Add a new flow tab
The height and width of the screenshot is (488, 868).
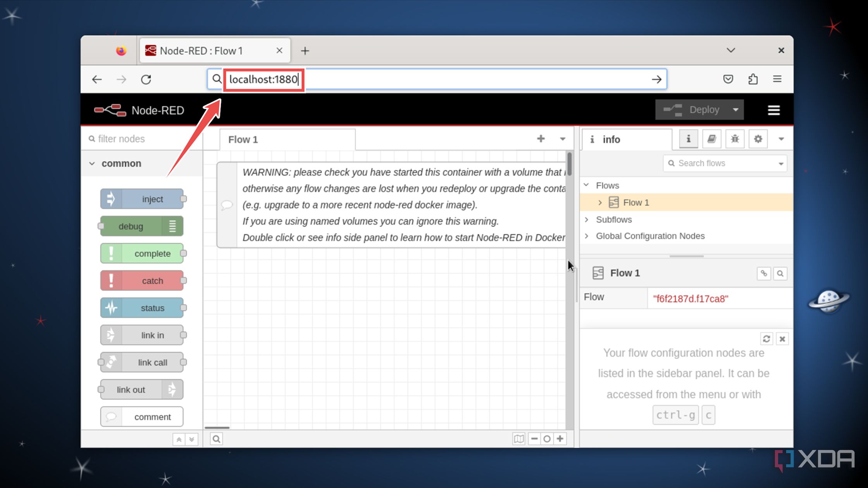tap(541, 139)
